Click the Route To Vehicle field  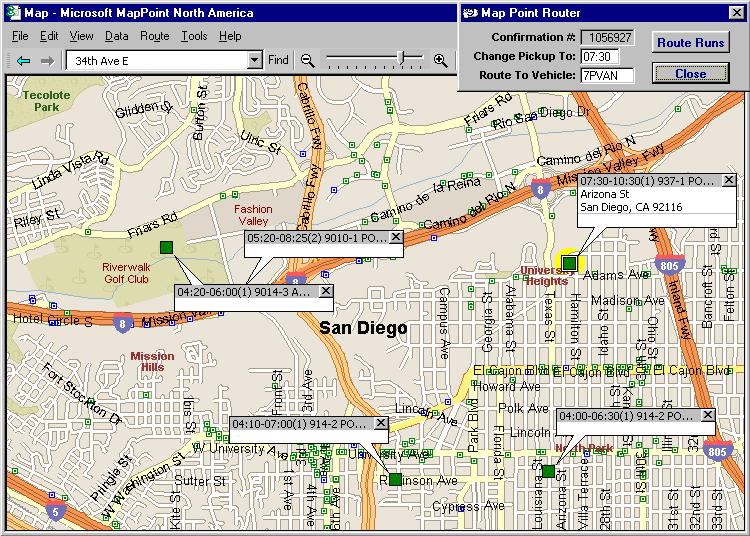click(x=607, y=76)
